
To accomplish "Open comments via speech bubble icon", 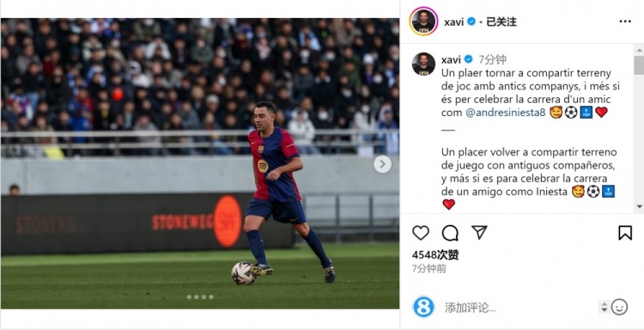I will [x=450, y=233].
